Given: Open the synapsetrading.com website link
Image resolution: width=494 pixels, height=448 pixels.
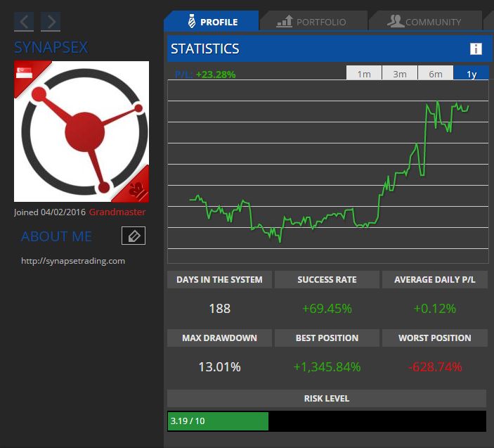Looking at the screenshot, I should click(x=73, y=261).
